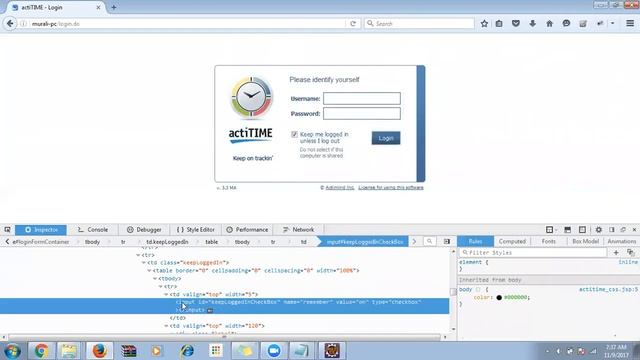Open the DevTools settings gear
The height and width of the screenshot is (360, 640).
coord(598,230)
